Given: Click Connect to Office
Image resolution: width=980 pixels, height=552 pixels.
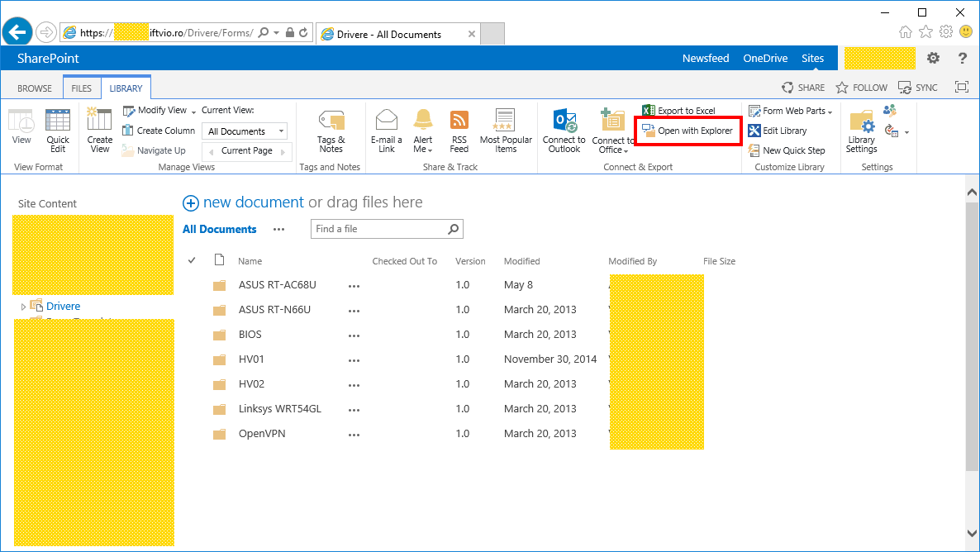Looking at the screenshot, I should (612, 130).
